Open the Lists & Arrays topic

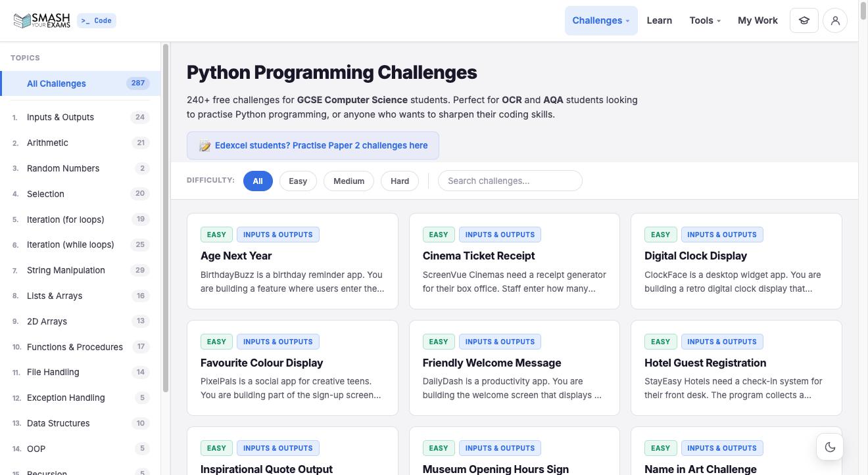tap(80, 296)
